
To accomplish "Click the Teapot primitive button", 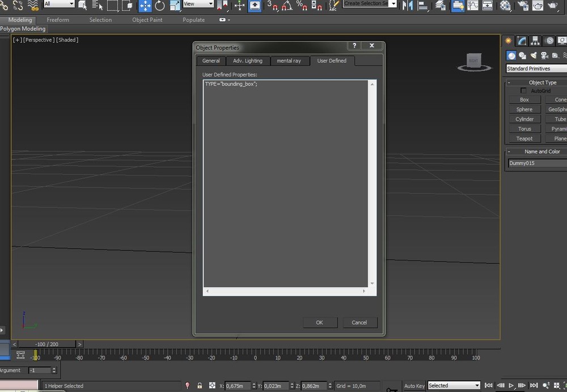I will point(524,138).
